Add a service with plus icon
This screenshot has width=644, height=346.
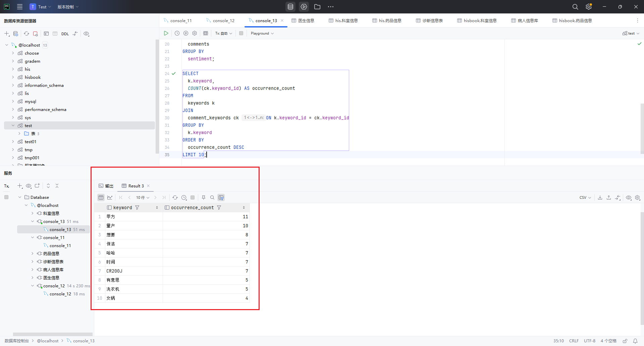(x=20, y=186)
